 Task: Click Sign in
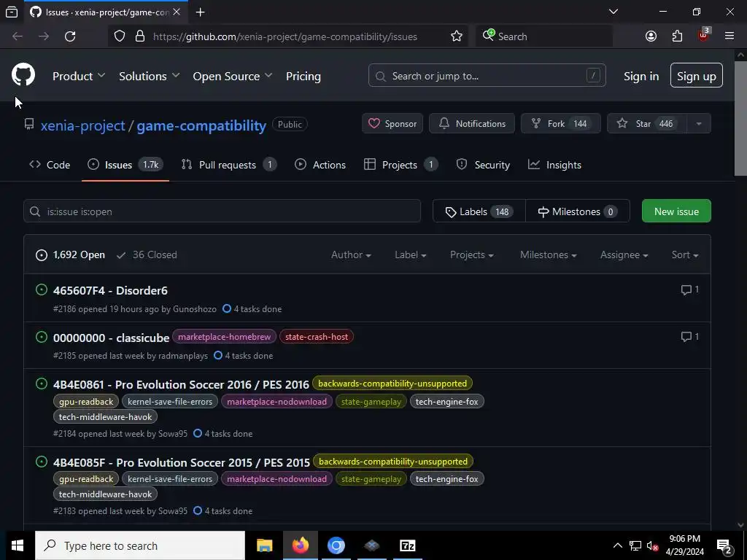click(x=641, y=76)
